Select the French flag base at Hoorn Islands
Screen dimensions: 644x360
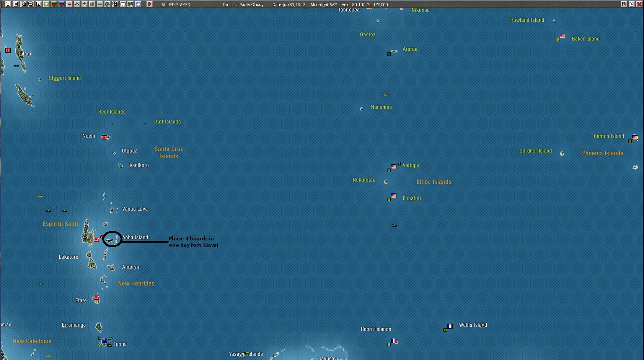click(x=394, y=341)
